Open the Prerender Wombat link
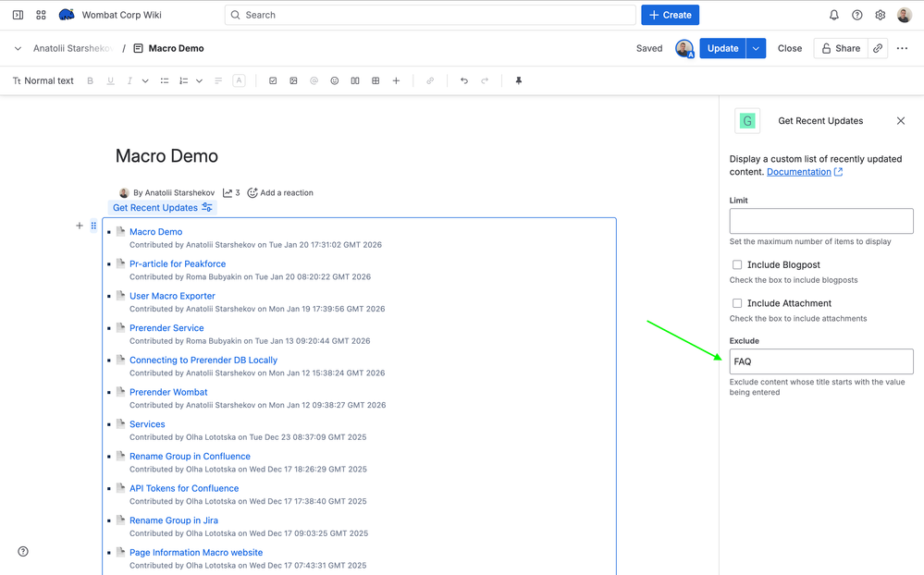The image size is (924, 575). click(x=168, y=392)
